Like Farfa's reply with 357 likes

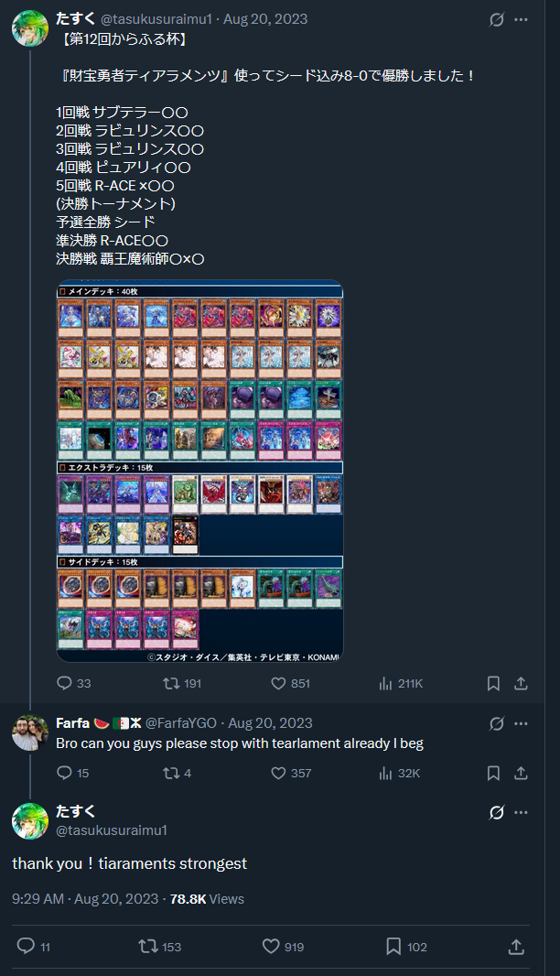[291, 773]
